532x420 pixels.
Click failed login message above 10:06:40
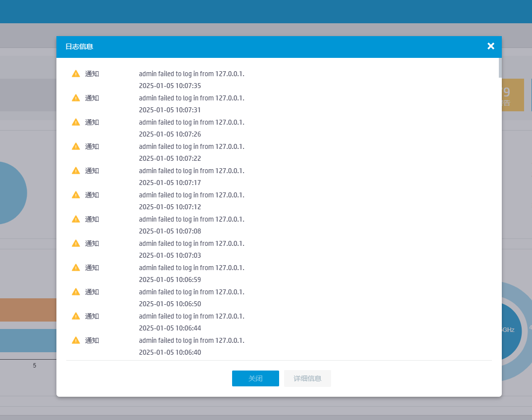click(192, 341)
